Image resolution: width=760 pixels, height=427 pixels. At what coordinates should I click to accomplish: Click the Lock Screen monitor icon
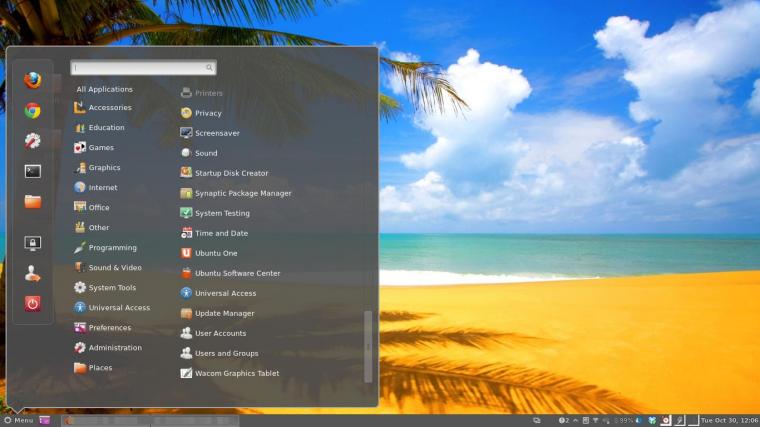point(32,243)
